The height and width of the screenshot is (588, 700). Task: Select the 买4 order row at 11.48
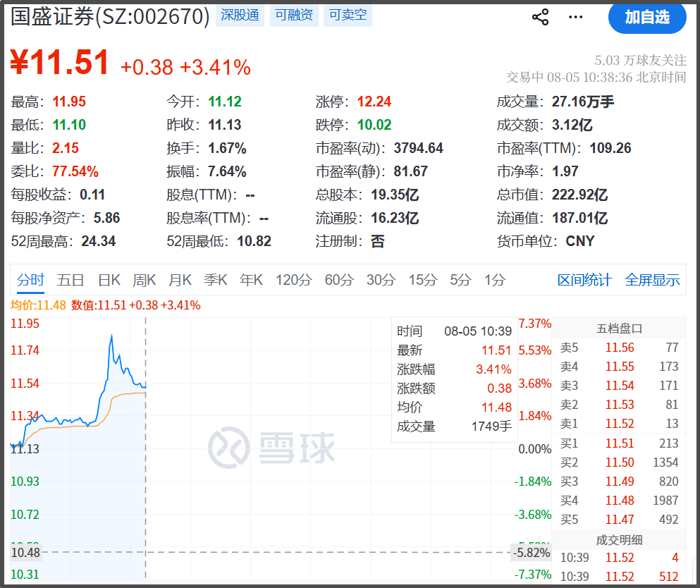[x=619, y=501]
